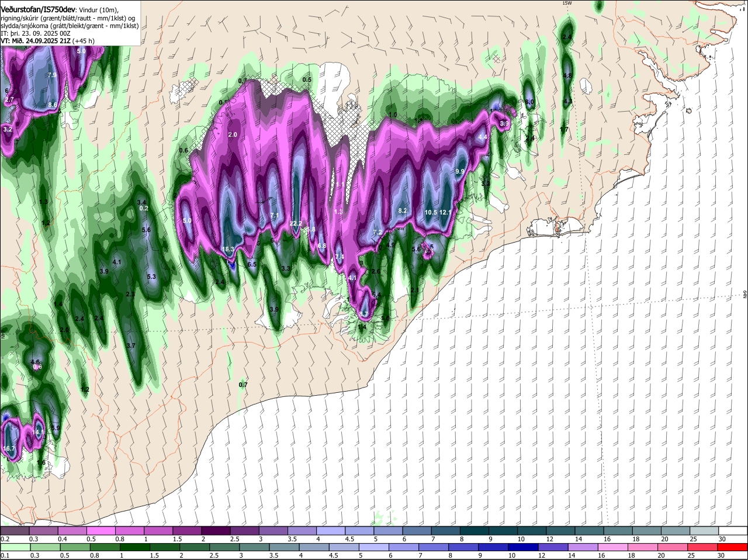Select the rain legend swatch between 1 and 1.5
748x560 pixels.
[x=134, y=547]
